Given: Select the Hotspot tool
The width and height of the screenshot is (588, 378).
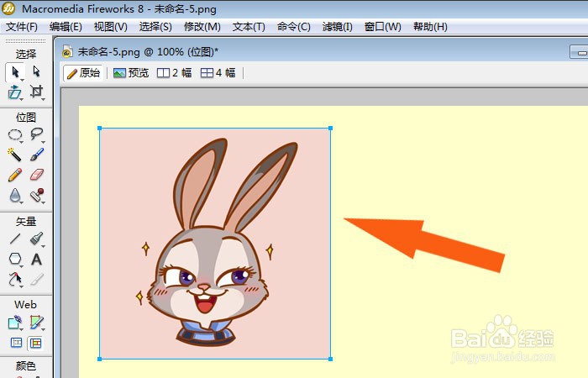Looking at the screenshot, I should click(15, 323).
